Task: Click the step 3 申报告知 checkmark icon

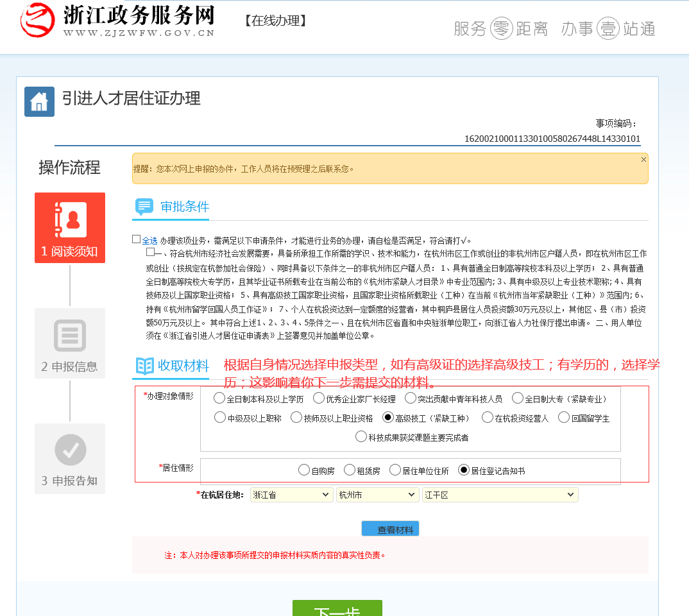Action: click(71, 449)
